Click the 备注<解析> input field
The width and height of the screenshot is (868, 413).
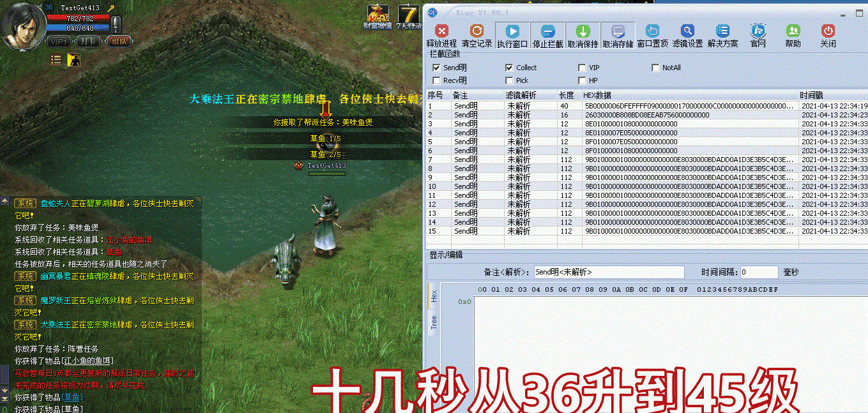[609, 272]
